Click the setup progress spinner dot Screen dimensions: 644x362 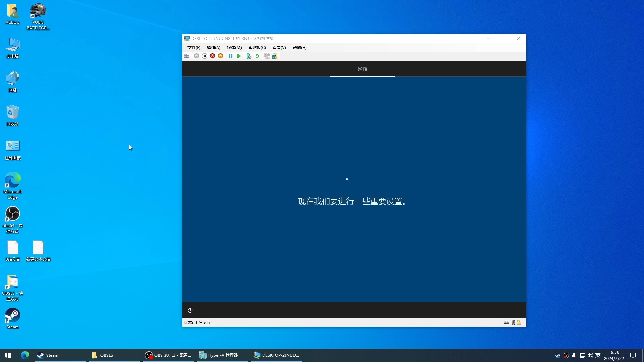[x=347, y=179]
